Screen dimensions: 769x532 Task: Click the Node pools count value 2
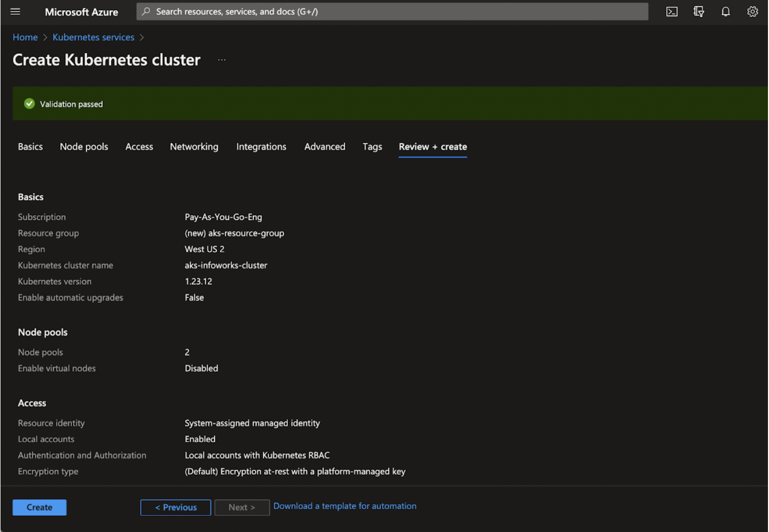coord(187,352)
